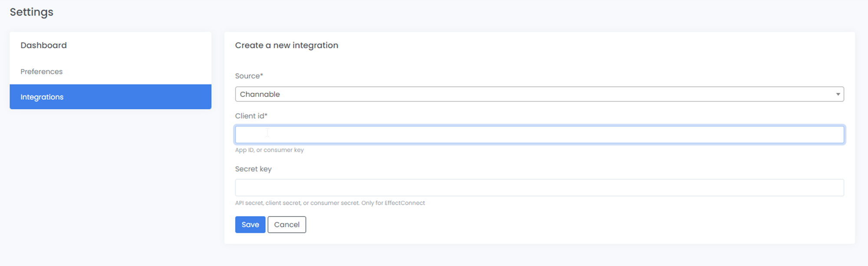The width and height of the screenshot is (868, 266).
Task: Click the Secret key field label
Action: (x=253, y=169)
